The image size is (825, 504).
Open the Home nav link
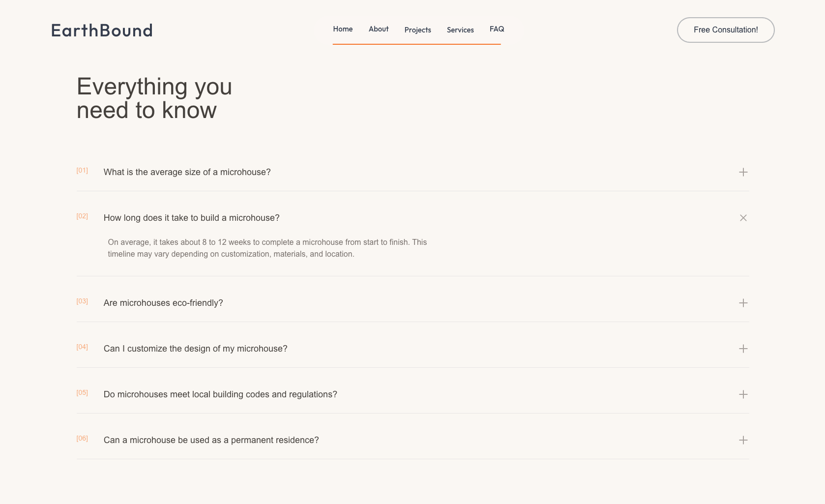343,29
